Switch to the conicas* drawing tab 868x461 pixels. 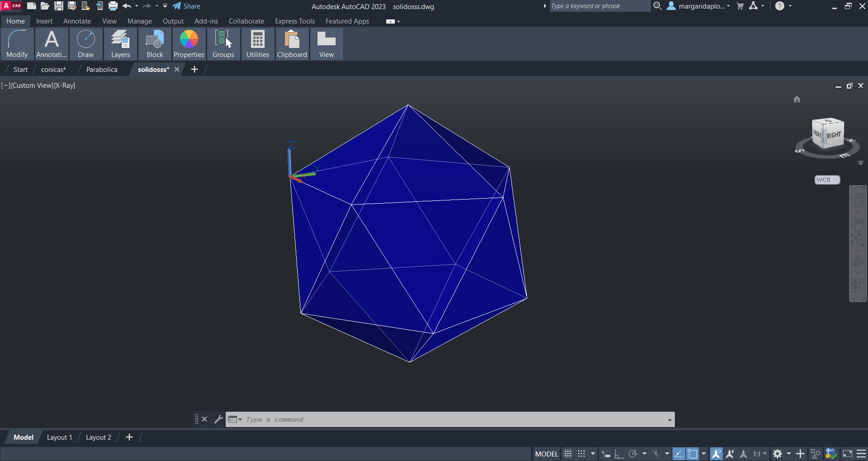[53, 70]
